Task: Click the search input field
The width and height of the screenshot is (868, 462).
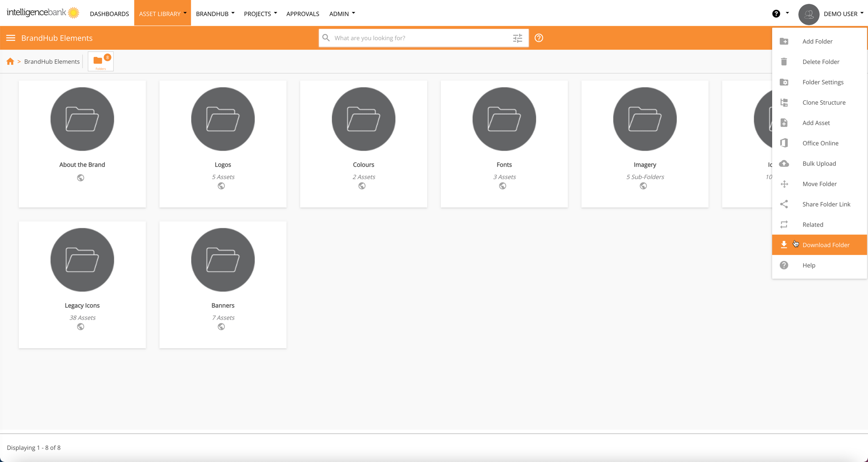Action: pos(420,38)
